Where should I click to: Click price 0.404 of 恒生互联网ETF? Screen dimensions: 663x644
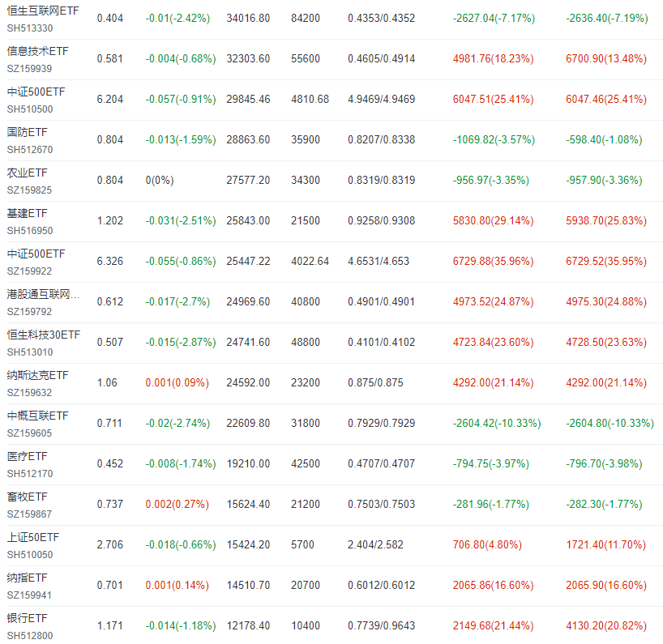(x=110, y=19)
